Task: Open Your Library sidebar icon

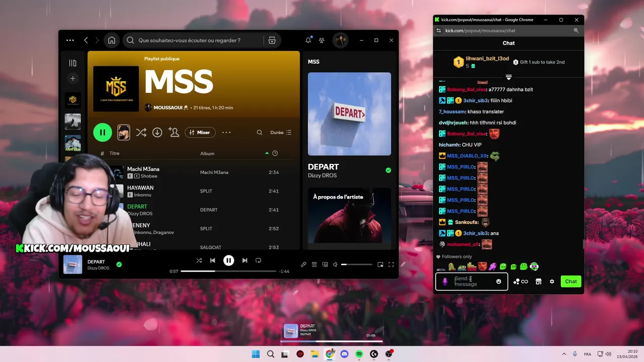Action: [73, 63]
